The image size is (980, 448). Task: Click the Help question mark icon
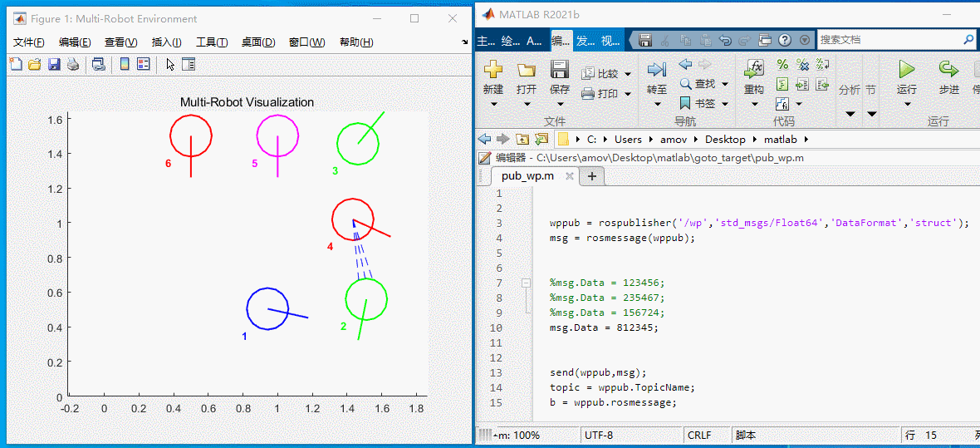[785, 40]
